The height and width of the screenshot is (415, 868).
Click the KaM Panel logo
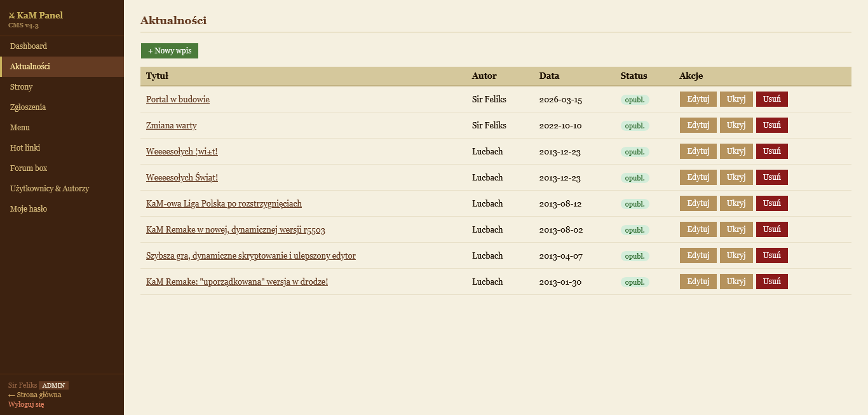tap(36, 15)
